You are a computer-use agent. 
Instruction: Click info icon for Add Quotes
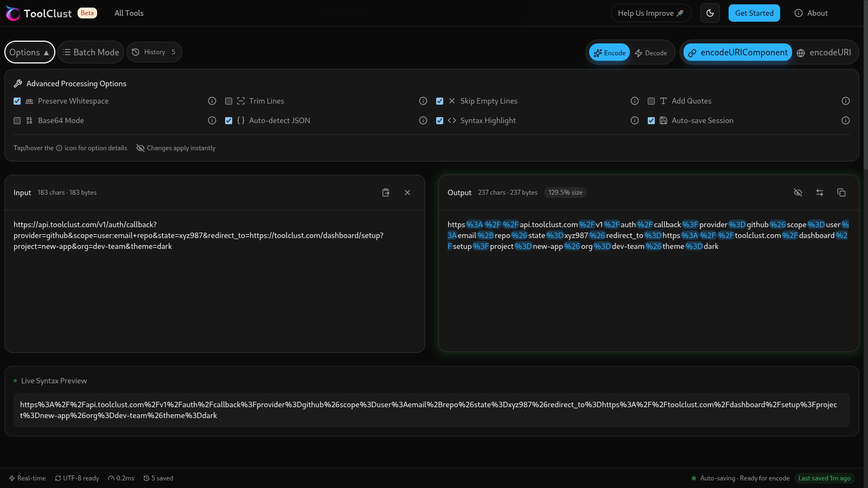tap(846, 101)
